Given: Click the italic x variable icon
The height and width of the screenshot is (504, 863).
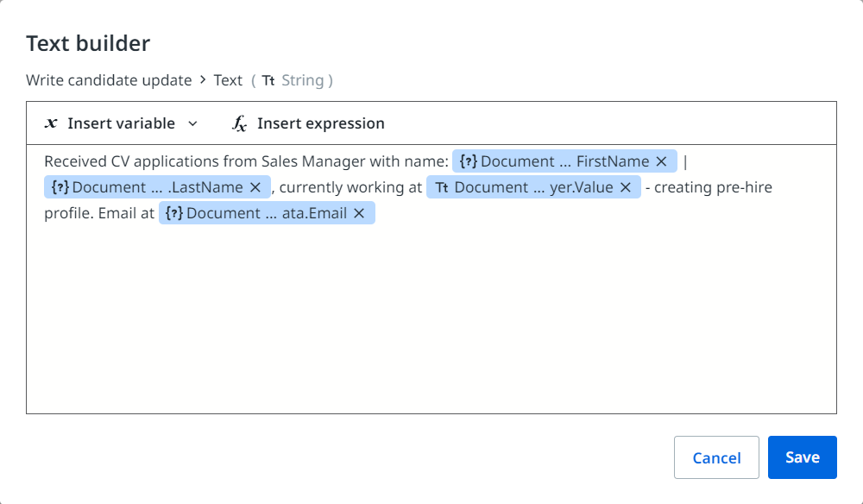Looking at the screenshot, I should coord(51,123).
